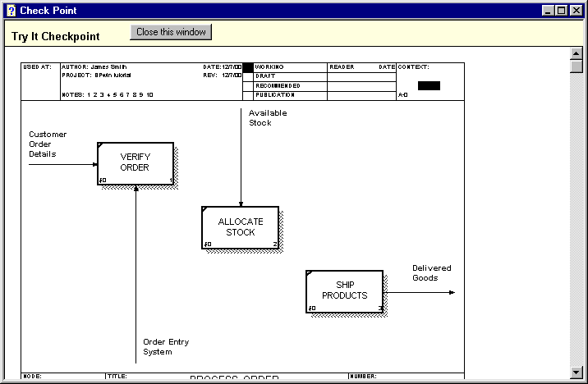Click the WORKING status label
The width and height of the screenshot is (588, 384).
(x=269, y=67)
